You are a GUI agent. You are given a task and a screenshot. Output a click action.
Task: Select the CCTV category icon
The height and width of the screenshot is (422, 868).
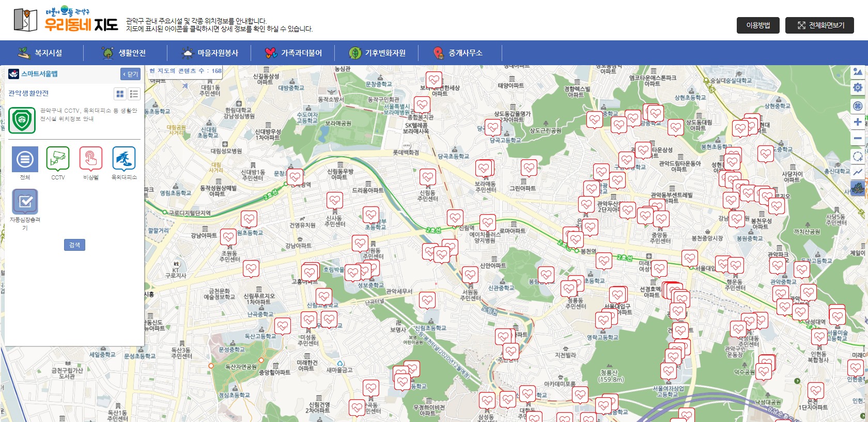58,159
